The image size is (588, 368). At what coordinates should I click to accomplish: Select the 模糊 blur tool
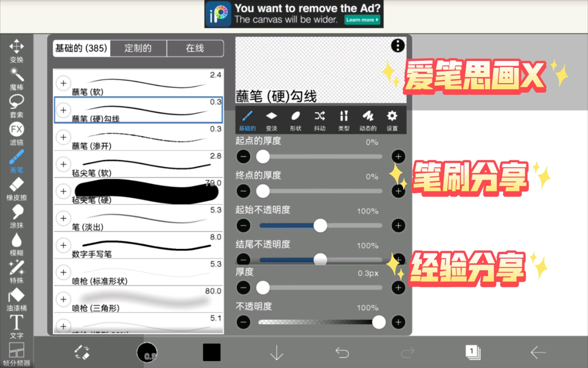point(16,244)
